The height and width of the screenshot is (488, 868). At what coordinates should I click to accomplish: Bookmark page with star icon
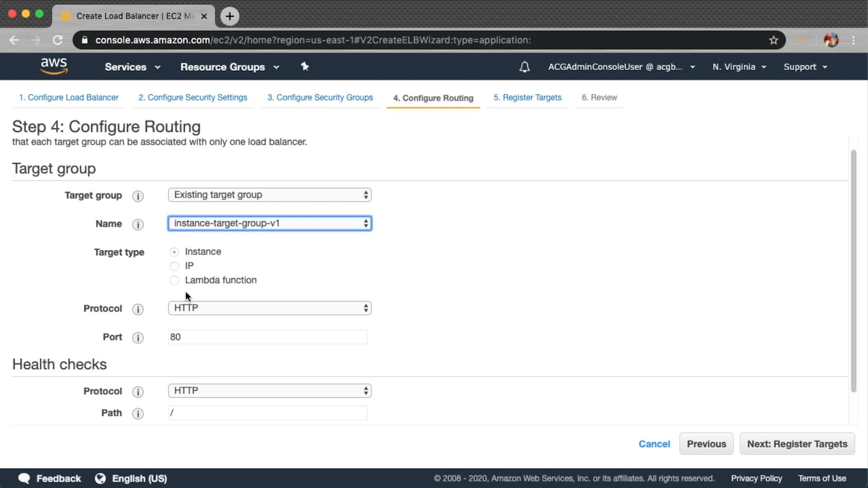tap(774, 40)
